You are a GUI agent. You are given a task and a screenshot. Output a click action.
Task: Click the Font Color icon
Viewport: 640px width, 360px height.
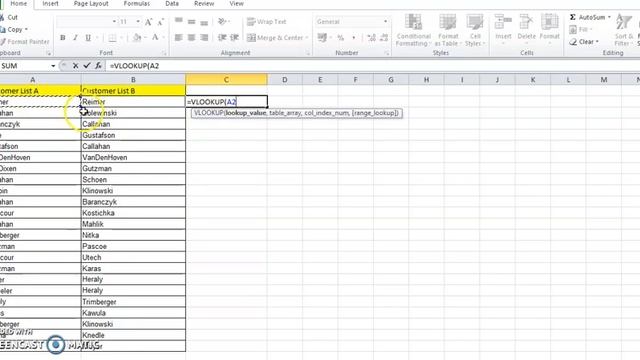click(155, 38)
